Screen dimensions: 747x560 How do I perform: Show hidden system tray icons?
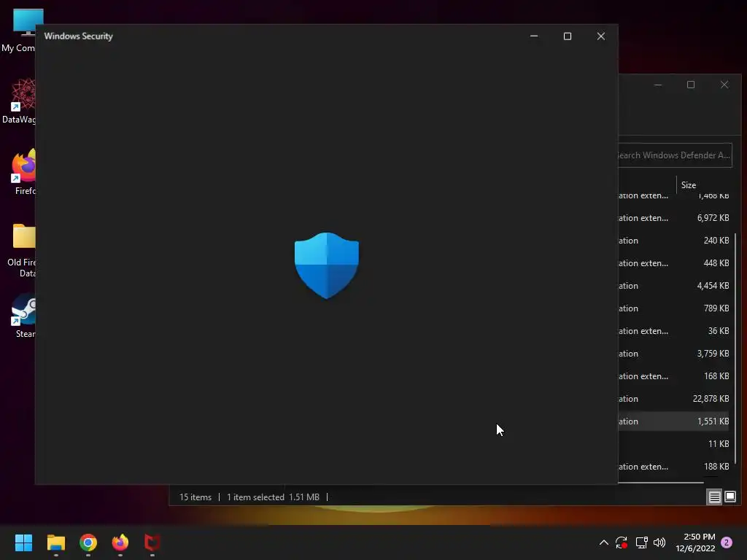(x=603, y=542)
